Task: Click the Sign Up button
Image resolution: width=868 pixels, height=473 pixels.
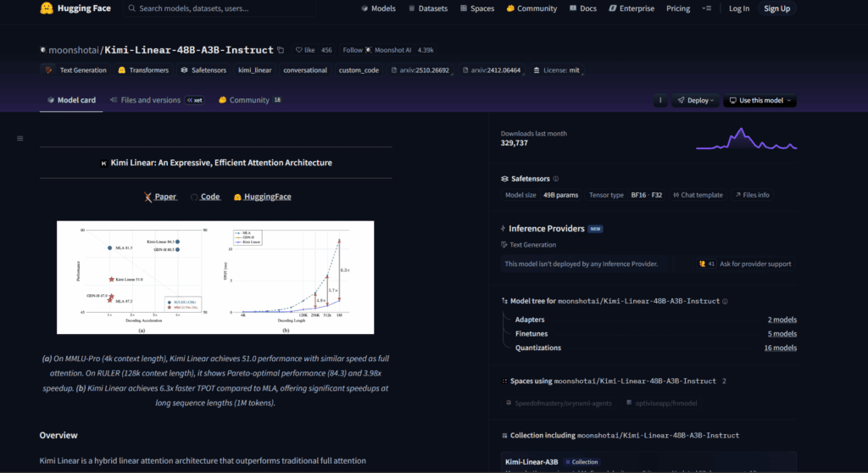Action: click(x=776, y=8)
